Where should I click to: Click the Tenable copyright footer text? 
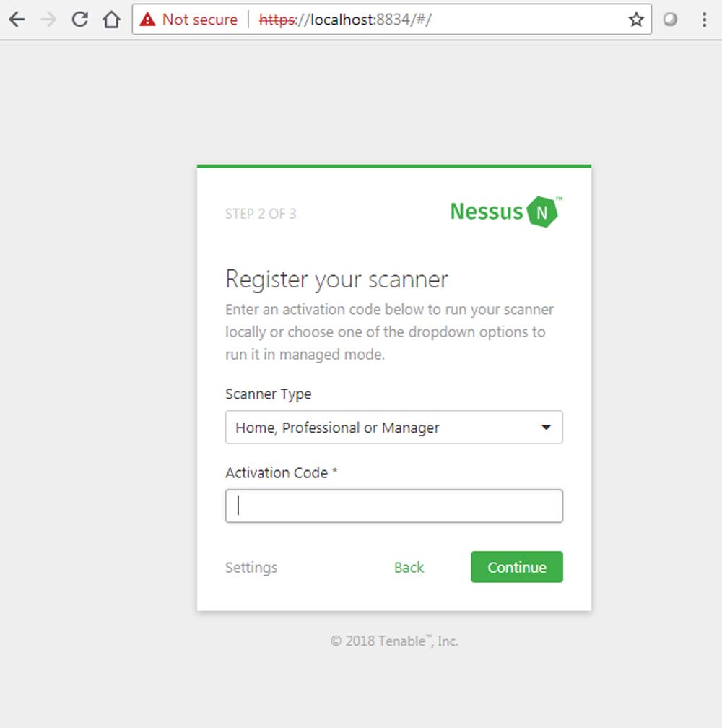pyautogui.click(x=394, y=641)
